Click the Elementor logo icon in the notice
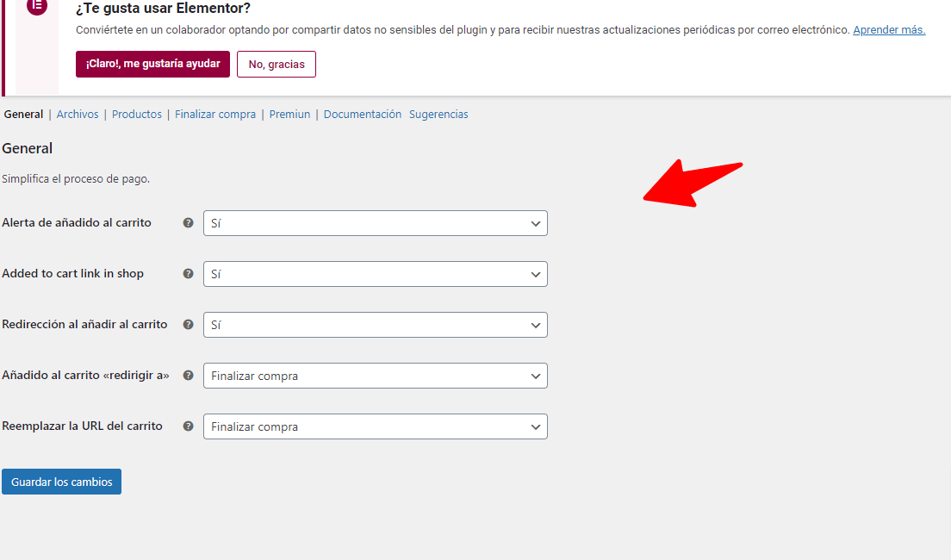Screen dimensions: 951x560 point(37,6)
